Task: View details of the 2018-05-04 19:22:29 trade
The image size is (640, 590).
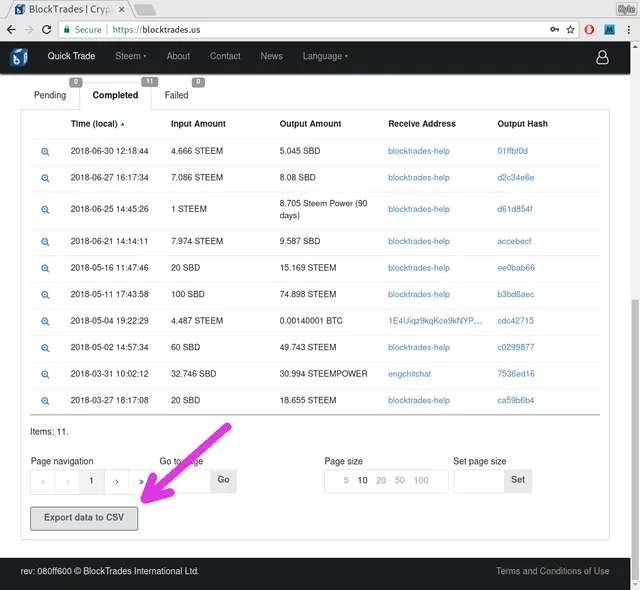Action: tap(45, 322)
